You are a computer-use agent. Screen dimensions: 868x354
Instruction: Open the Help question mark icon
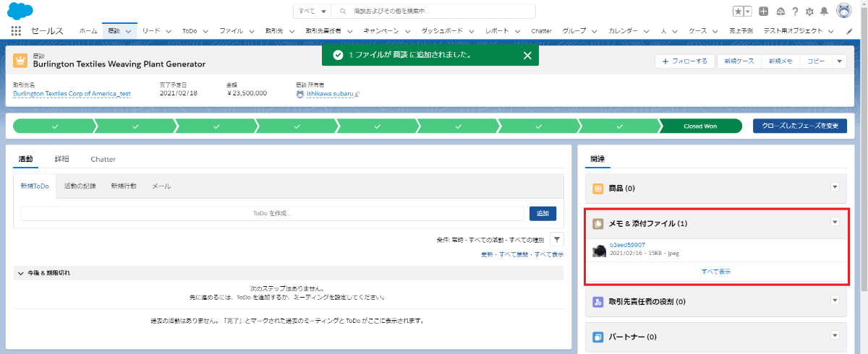click(795, 11)
